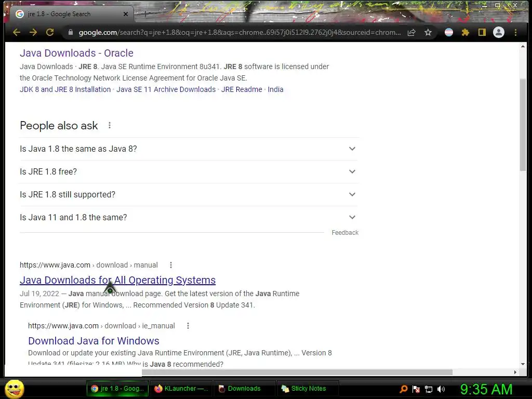Click the scroll-right arrow at bottom
The height and width of the screenshot is (399, 532).
pyautogui.click(x=515, y=372)
